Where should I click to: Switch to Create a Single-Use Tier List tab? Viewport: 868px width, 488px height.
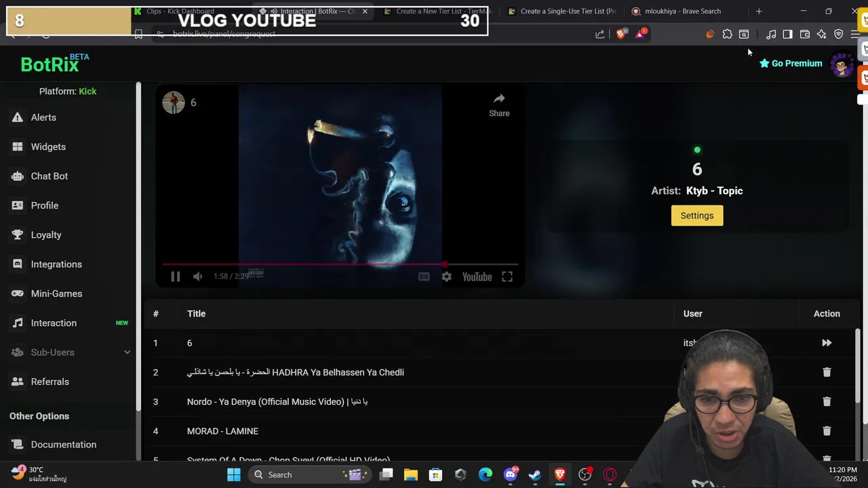[561, 11]
